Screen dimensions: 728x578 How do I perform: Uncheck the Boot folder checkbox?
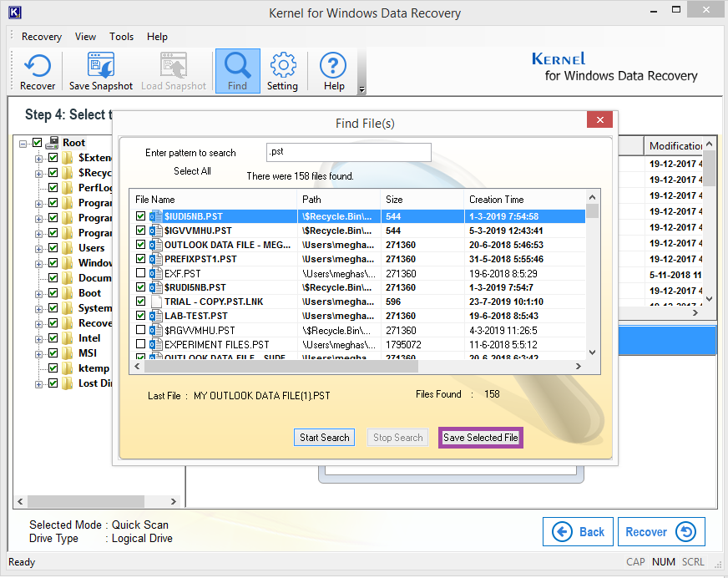[x=53, y=293]
